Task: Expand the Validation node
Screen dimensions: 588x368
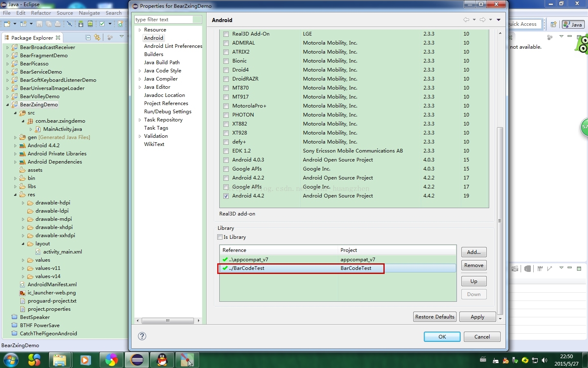Action: [140, 136]
